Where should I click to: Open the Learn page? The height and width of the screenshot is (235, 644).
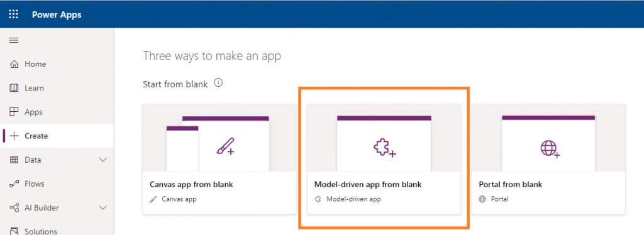(x=57, y=88)
